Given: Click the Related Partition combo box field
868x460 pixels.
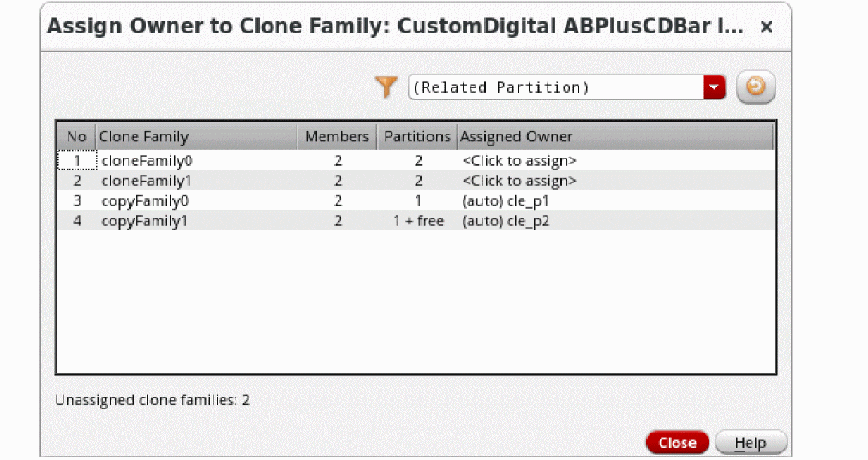Looking at the screenshot, I should (x=555, y=87).
